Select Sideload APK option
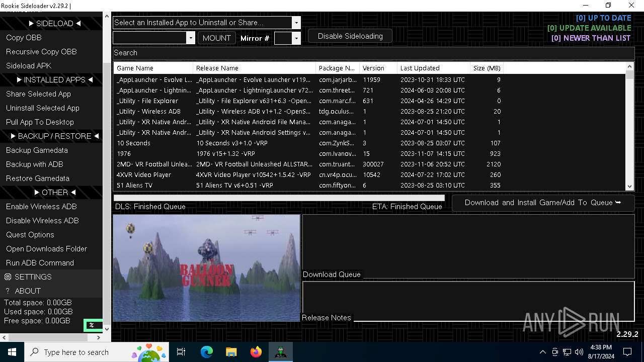This screenshot has width=644, height=362. (51, 65)
